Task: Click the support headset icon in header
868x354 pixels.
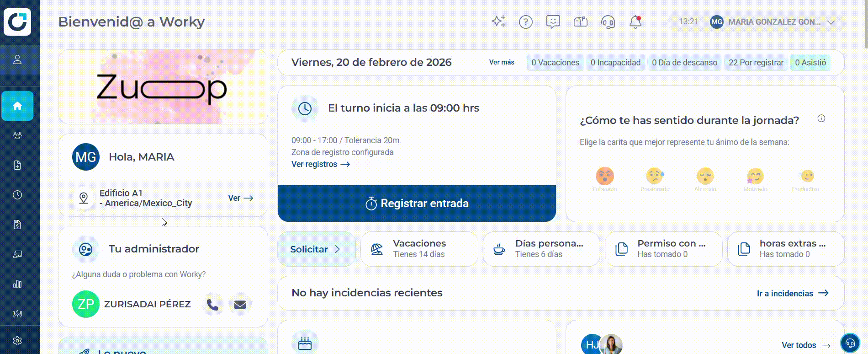Action: (x=608, y=21)
